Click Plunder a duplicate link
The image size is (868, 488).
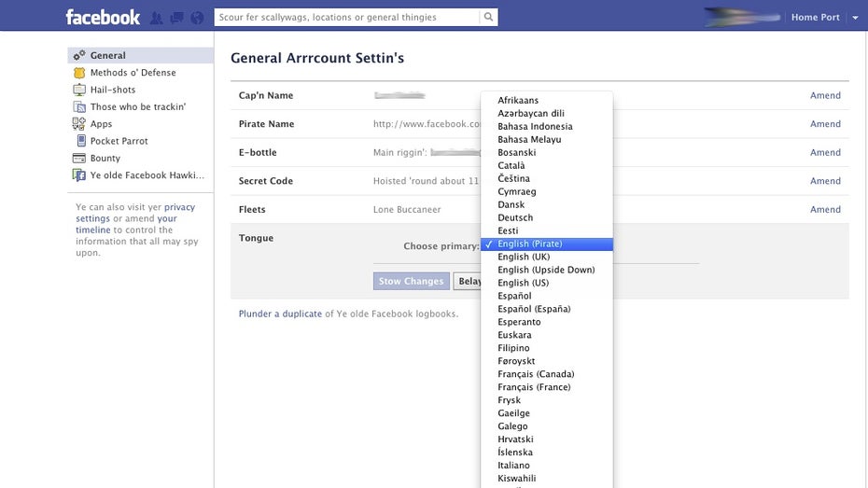(280, 314)
